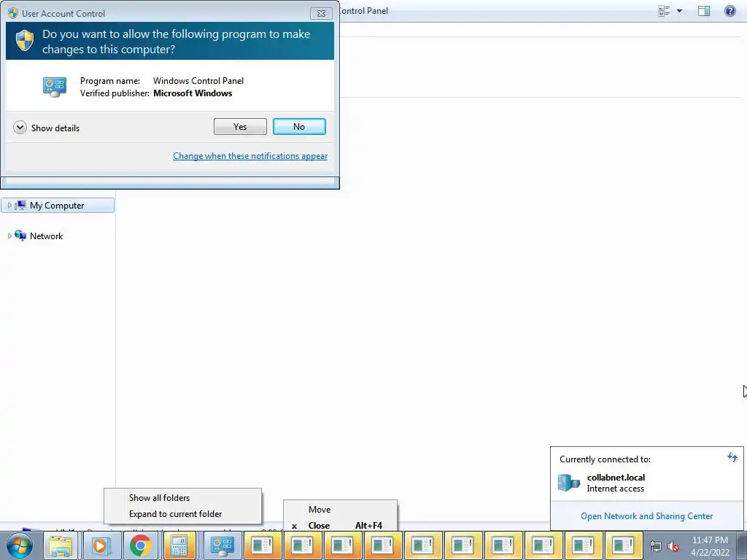This screenshot has height=560, width=747.
Task: Toggle the preview pane icon in the Control Panel window
Action: 704,11
